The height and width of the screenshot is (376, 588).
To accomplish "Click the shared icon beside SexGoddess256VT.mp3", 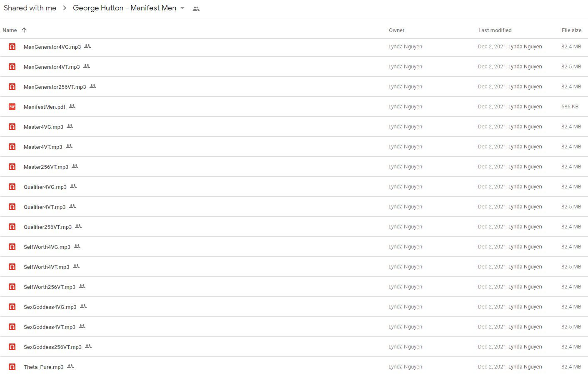I will pyautogui.click(x=88, y=346).
